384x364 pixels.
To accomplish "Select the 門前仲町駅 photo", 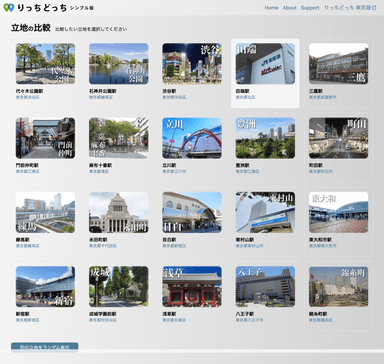I will tap(45, 138).
